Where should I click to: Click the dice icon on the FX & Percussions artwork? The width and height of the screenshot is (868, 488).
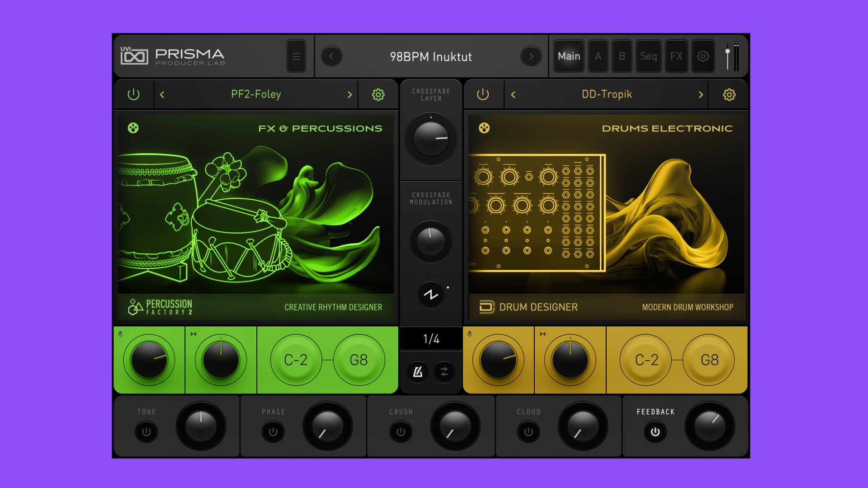(132, 128)
